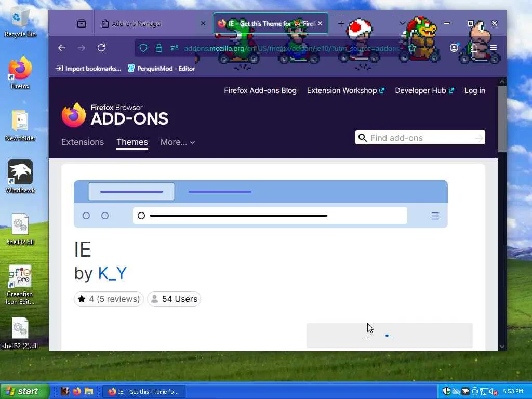
Task: Click the Firefox Browser ADD-ONS logo
Action: 115,115
